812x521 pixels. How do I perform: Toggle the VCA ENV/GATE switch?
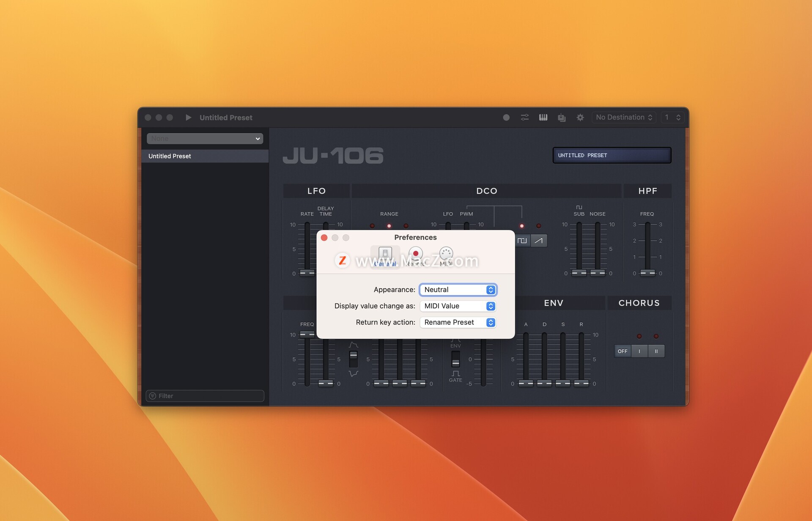coord(455,359)
